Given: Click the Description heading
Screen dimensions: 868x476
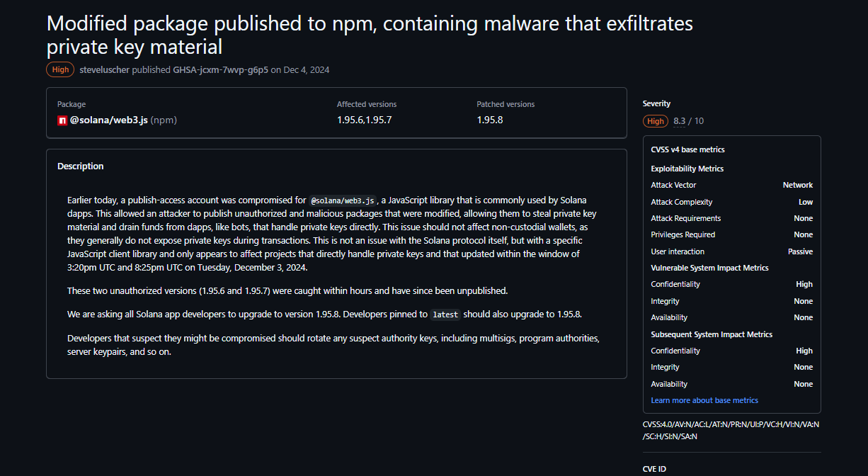Looking at the screenshot, I should pyautogui.click(x=81, y=166).
